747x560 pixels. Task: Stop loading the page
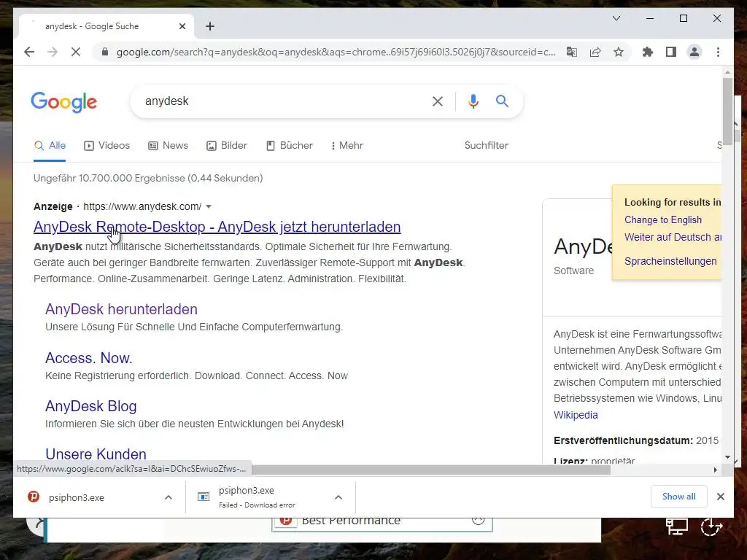(76, 52)
